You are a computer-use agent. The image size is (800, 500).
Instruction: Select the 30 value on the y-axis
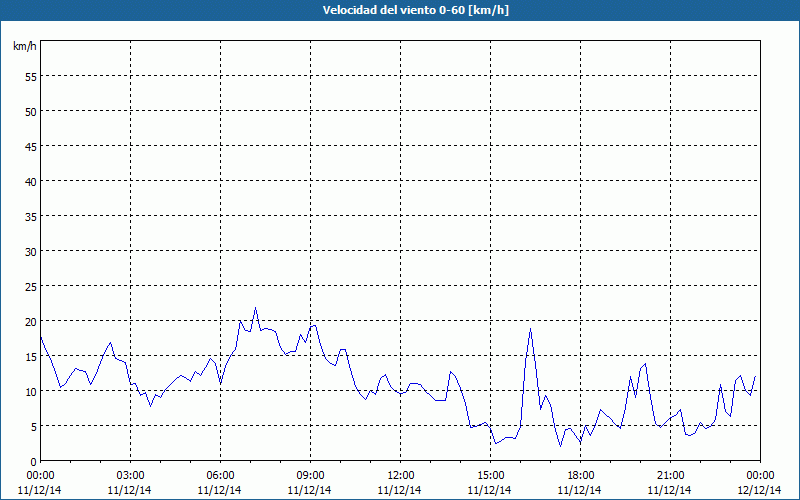point(31,252)
